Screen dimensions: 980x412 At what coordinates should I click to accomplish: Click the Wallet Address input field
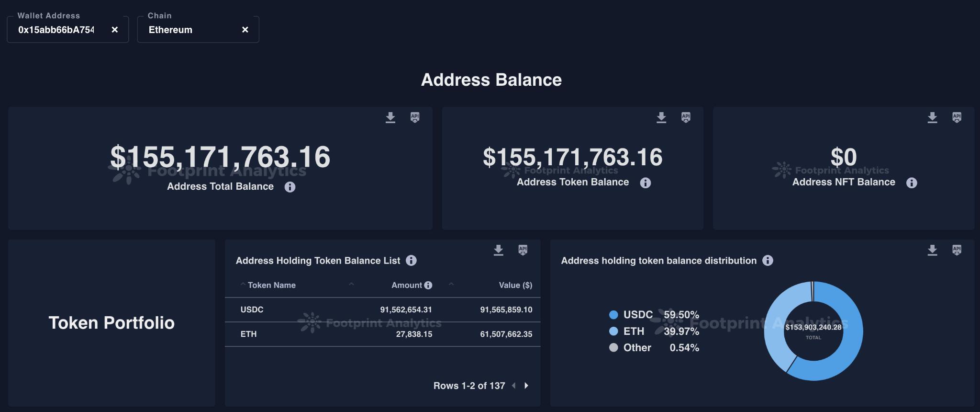(56, 30)
